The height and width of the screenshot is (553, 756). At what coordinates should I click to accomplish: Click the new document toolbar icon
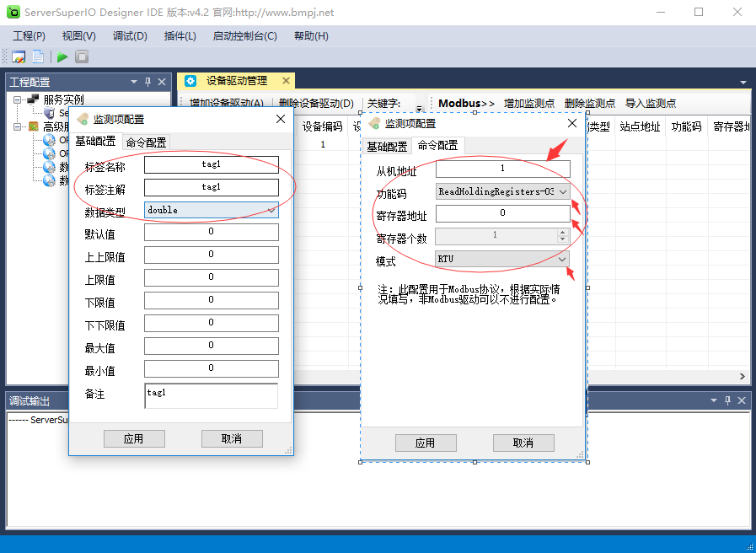coord(38,56)
